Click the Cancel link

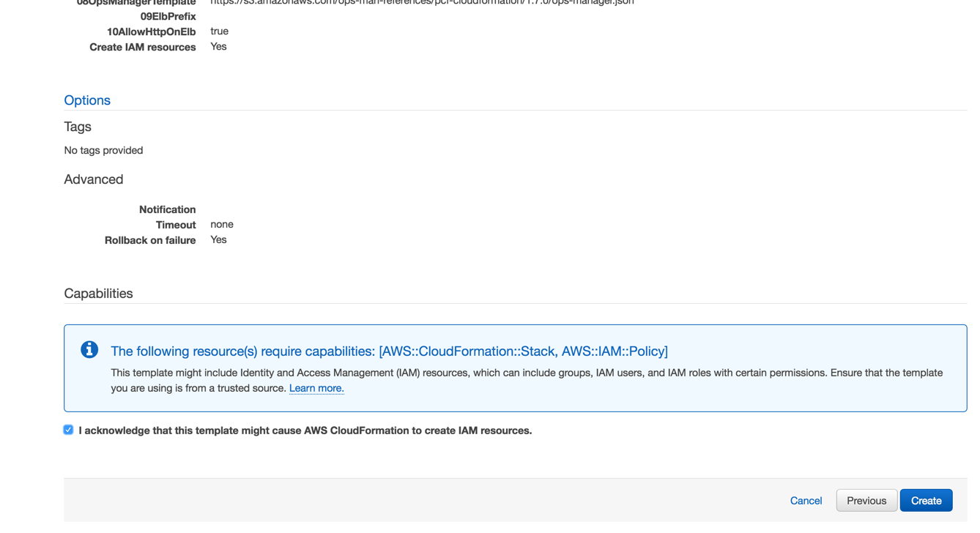(x=806, y=501)
